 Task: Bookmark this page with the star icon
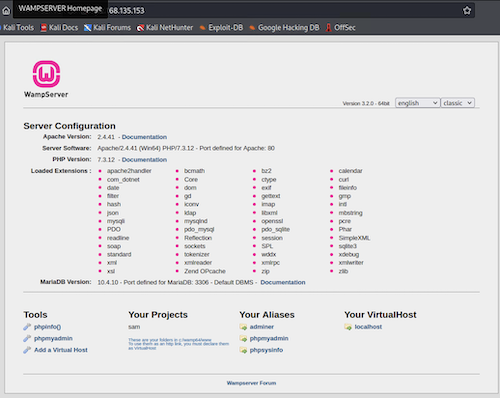[x=467, y=11]
